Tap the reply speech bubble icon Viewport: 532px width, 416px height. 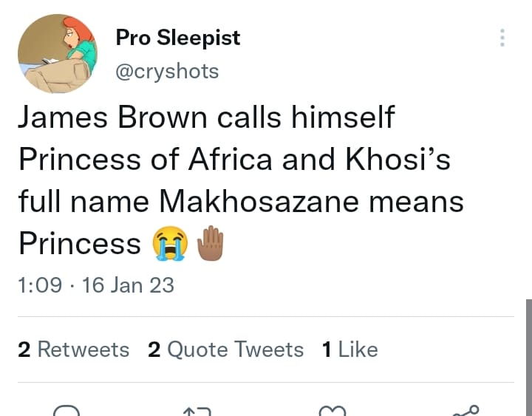click(66, 410)
